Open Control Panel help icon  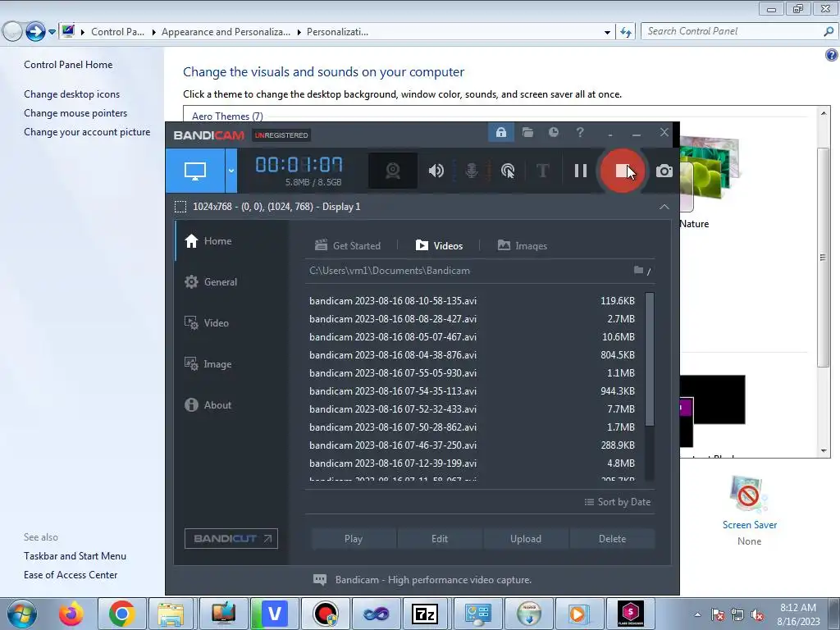[832, 55]
